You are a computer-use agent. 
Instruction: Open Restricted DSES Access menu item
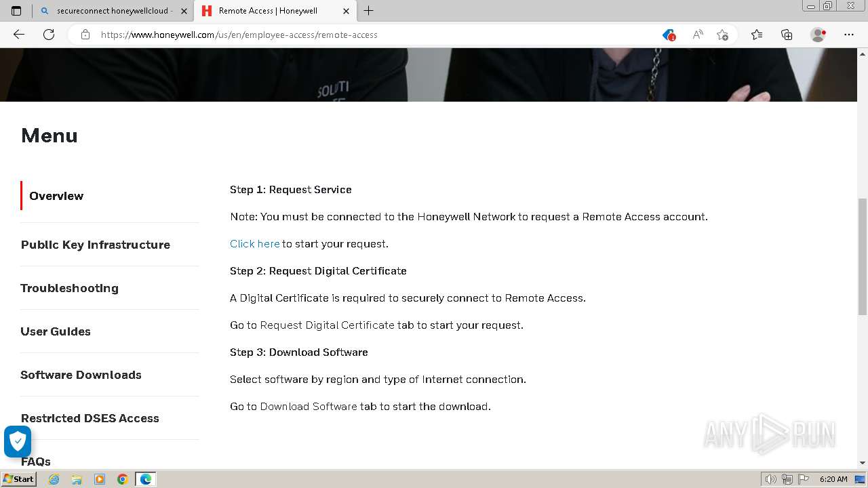(90, 418)
